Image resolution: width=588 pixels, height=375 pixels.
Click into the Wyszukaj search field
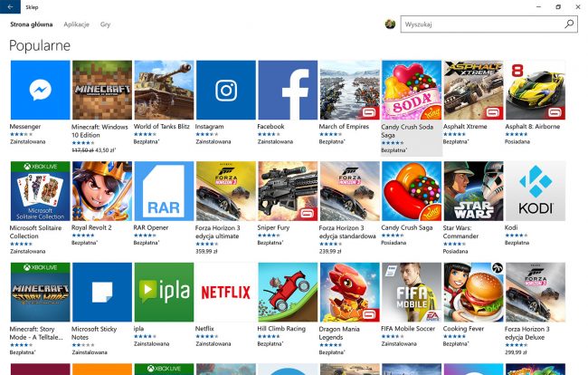click(489, 24)
